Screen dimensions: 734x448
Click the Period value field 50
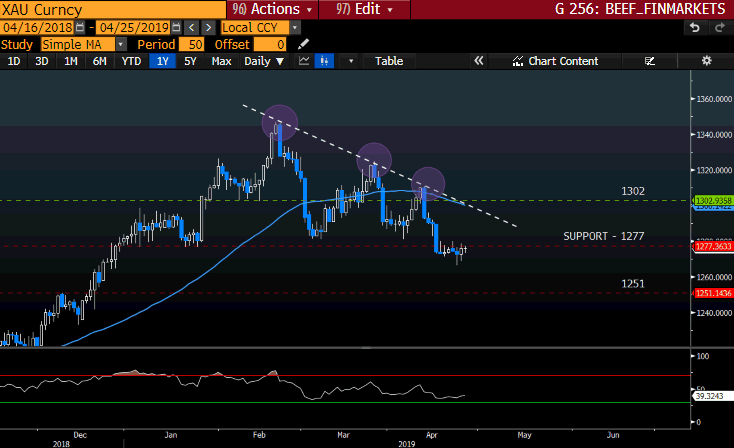(x=191, y=44)
